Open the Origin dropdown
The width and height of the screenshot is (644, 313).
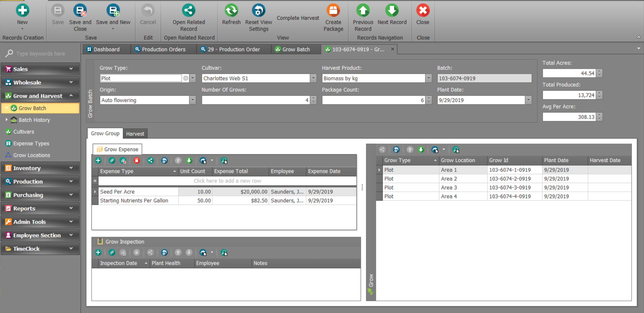click(x=193, y=100)
